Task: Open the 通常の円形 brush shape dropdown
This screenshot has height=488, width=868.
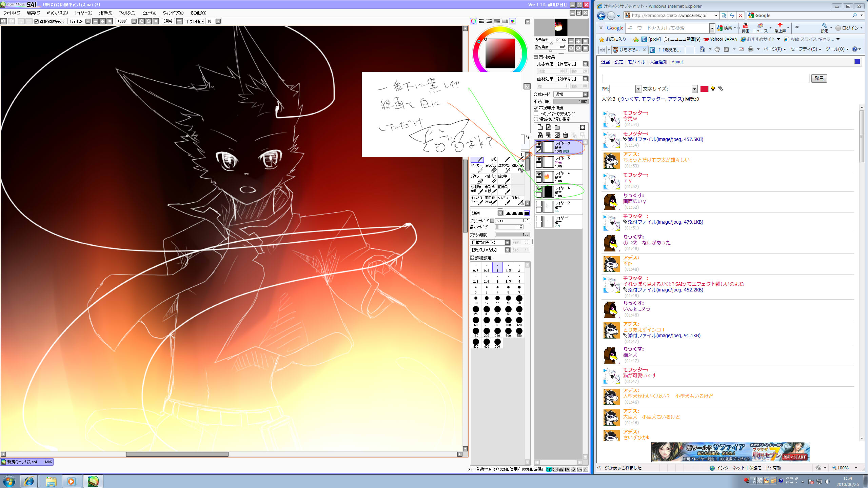Action: click(507, 243)
